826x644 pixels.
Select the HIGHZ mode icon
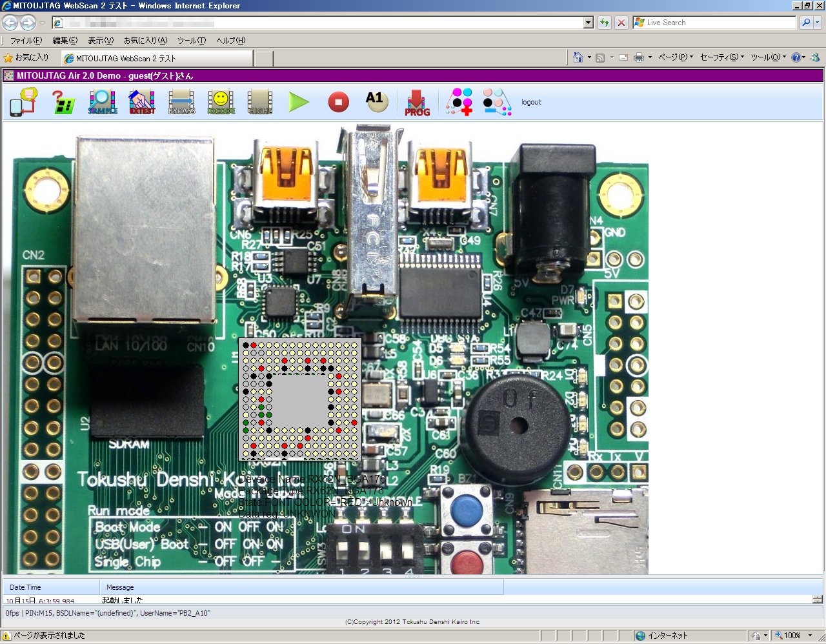point(260,102)
